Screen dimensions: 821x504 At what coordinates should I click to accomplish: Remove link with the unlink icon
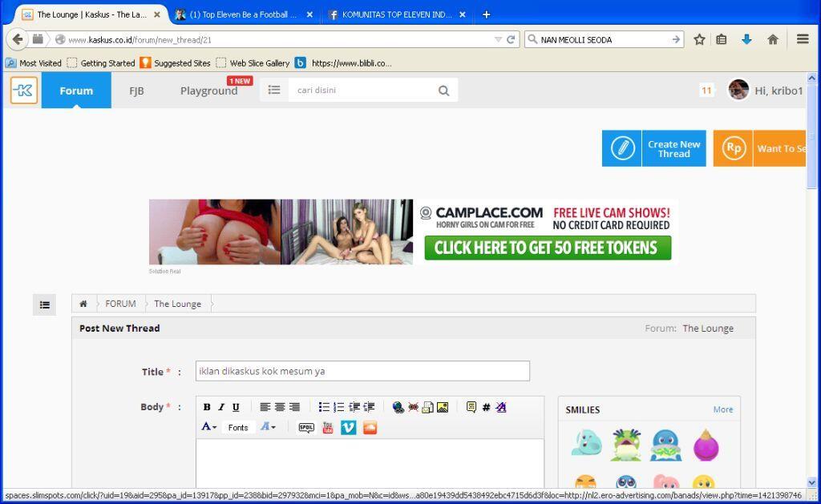(413, 407)
